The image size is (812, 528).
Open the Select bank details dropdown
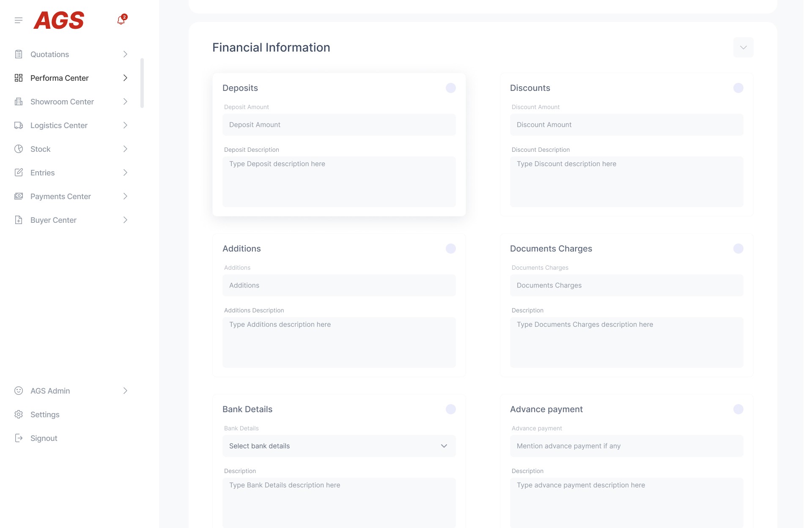(339, 446)
